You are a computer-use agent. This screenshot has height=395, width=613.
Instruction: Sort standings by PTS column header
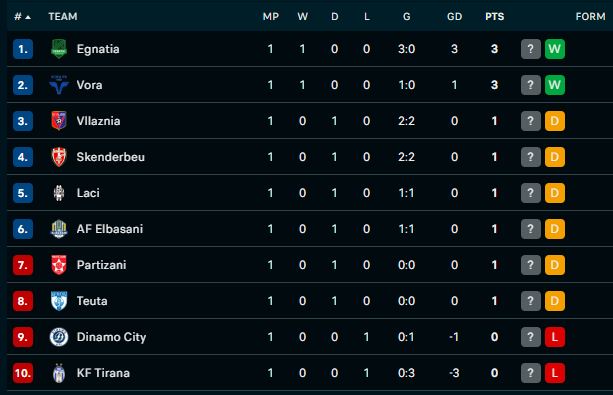click(x=495, y=16)
